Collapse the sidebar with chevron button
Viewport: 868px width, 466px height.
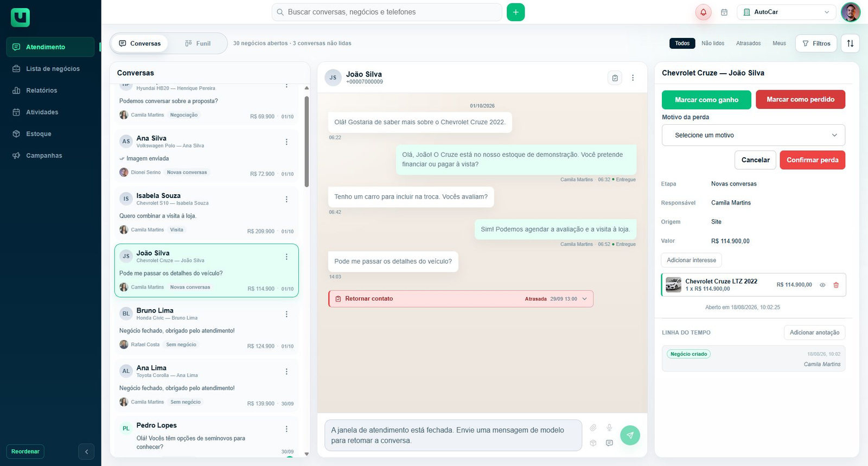(86, 451)
